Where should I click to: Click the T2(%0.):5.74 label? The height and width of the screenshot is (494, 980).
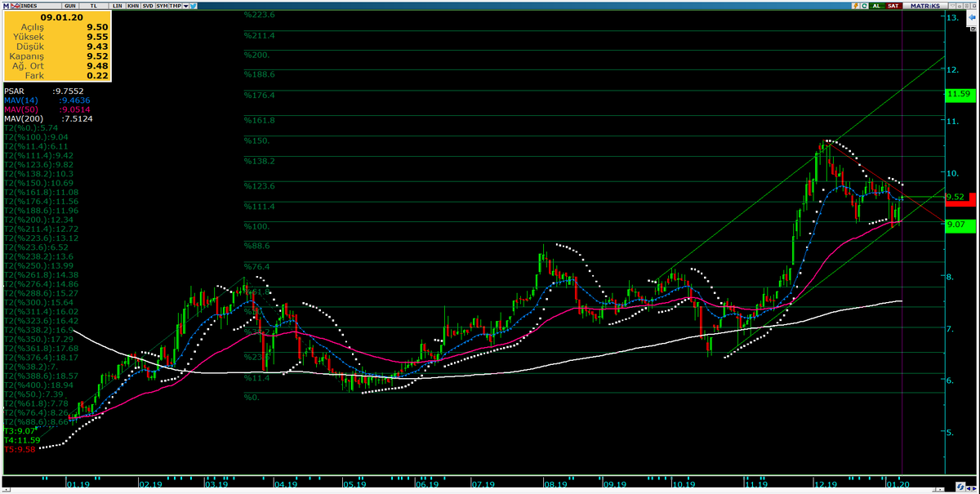[x=29, y=128]
